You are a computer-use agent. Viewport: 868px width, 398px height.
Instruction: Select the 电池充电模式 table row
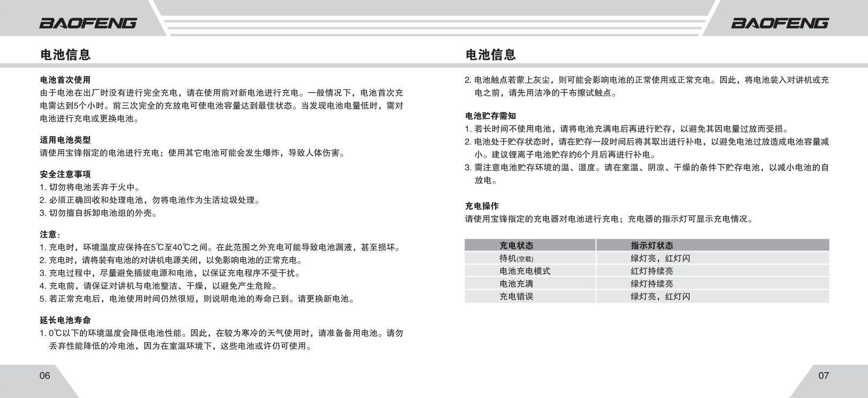pos(525,271)
